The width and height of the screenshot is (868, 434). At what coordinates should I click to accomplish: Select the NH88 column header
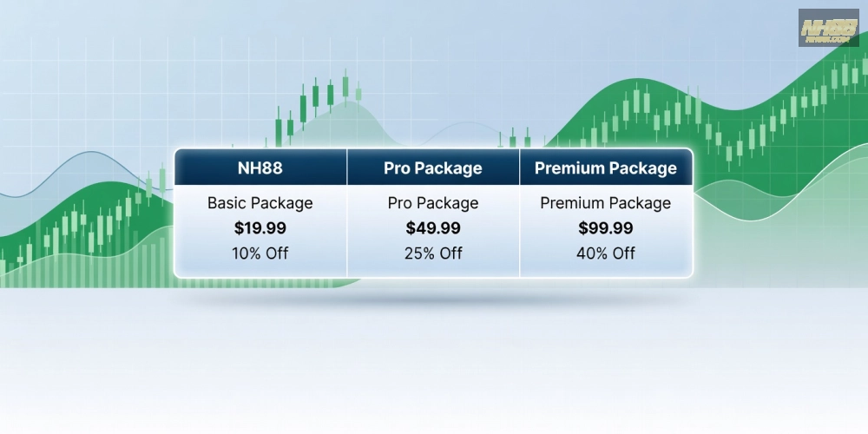260,168
